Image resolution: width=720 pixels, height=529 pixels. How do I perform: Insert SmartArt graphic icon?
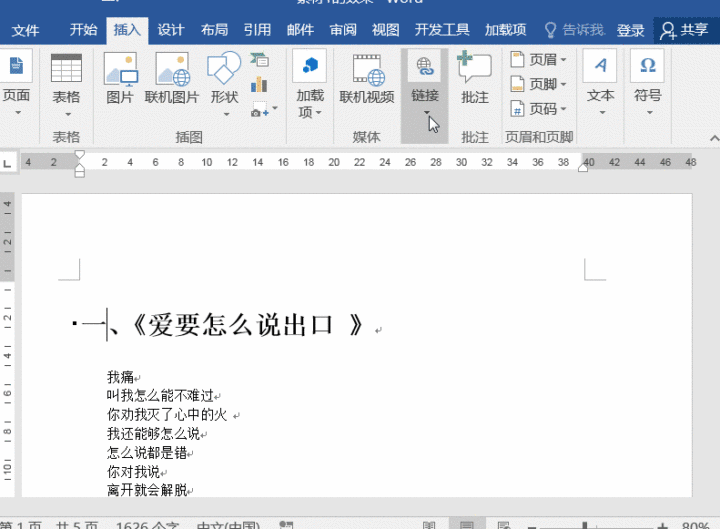click(259, 59)
